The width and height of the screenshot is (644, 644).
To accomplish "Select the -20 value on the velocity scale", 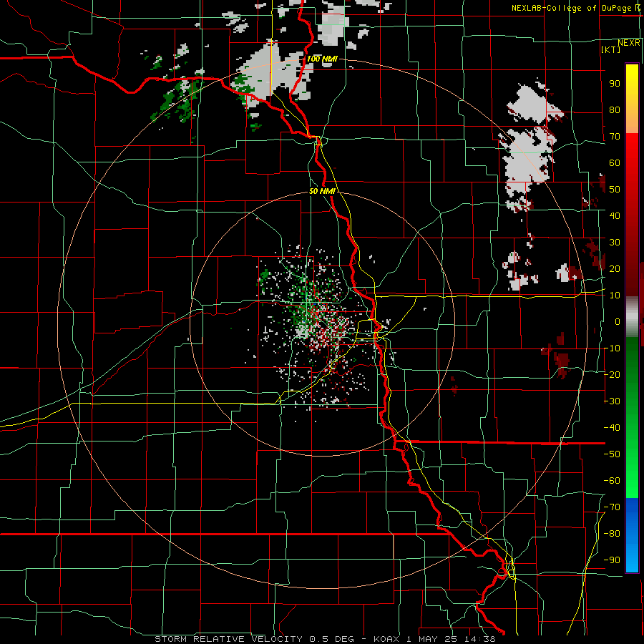I will [612, 374].
